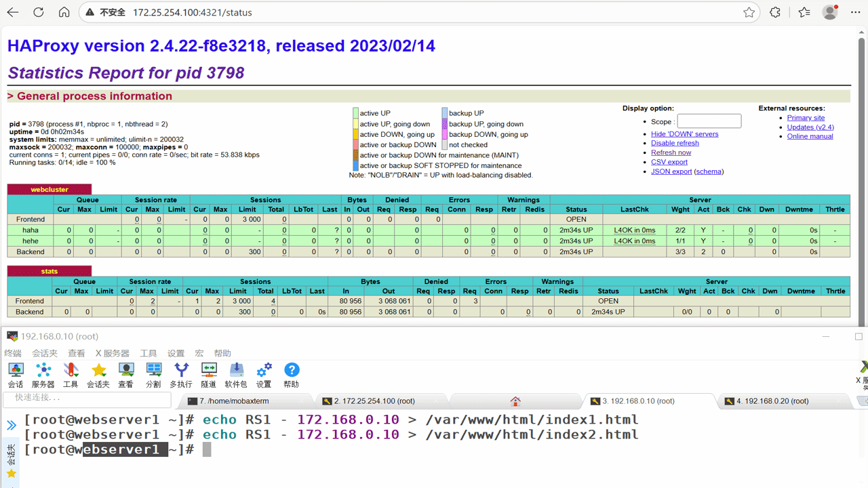868x488 pixels.
Task: Open MobaXterm Settings gear icon
Action: pyautogui.click(x=264, y=375)
